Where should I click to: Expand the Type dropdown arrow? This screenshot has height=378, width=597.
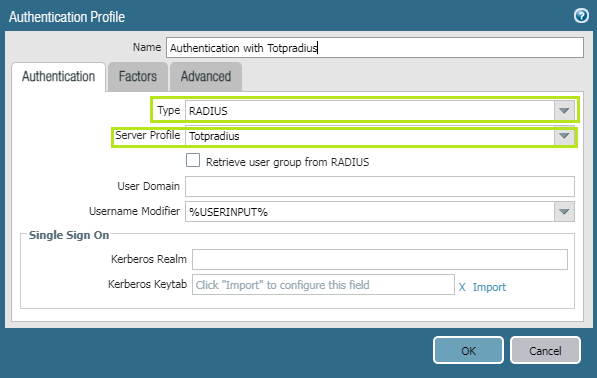[564, 111]
